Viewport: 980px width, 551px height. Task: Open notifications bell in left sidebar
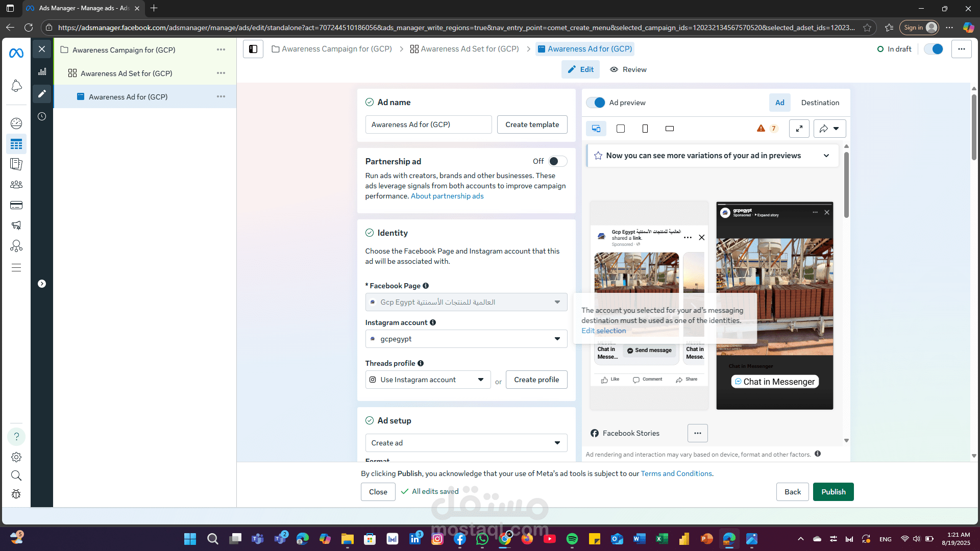[x=16, y=86]
